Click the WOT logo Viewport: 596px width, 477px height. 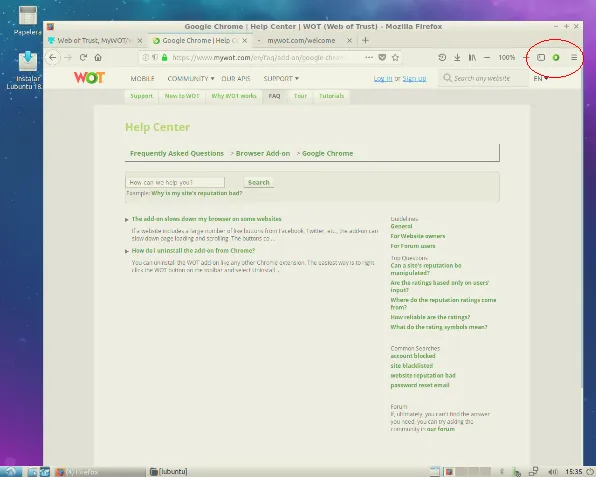89,78
